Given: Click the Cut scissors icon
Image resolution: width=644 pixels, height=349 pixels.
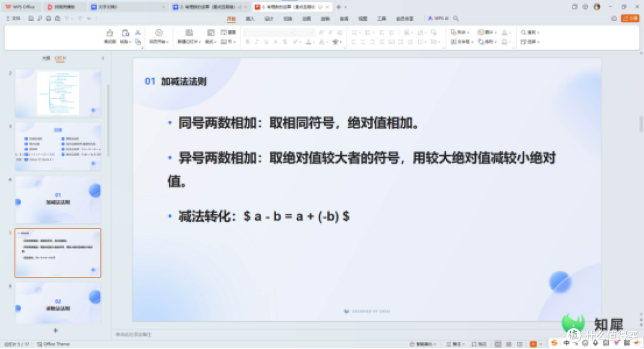Looking at the screenshot, I should 138,32.
